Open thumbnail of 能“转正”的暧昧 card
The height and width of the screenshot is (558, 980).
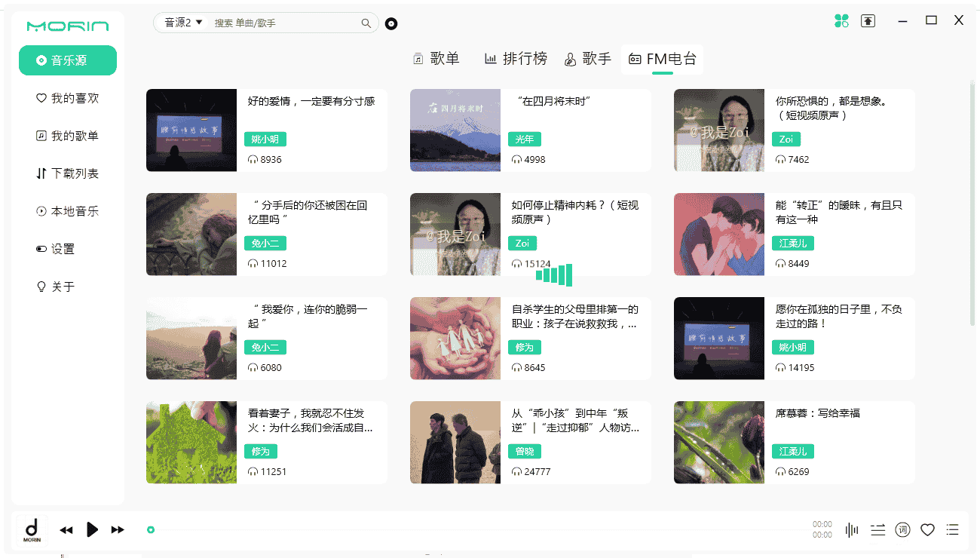[x=719, y=235]
